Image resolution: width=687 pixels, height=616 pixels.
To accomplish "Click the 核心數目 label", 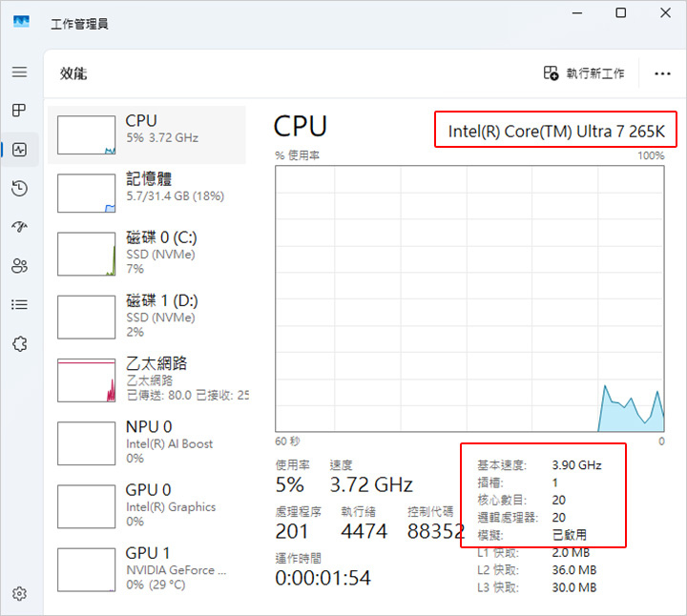I will [x=502, y=500].
